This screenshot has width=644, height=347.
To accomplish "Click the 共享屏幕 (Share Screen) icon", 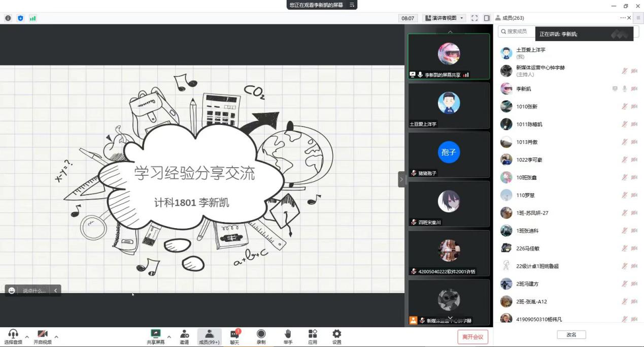I will pos(156,334).
